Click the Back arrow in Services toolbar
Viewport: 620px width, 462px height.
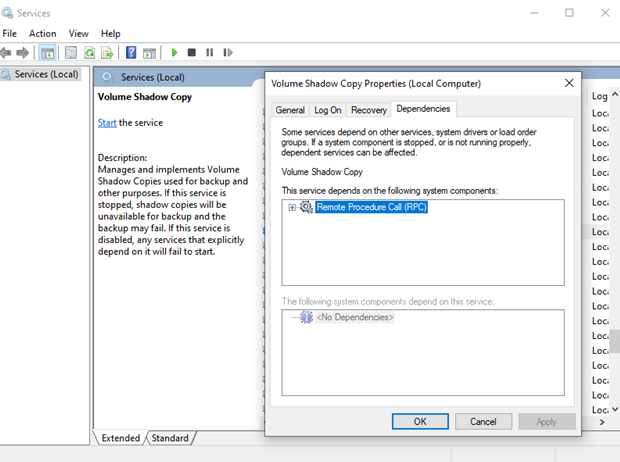tap(6, 53)
